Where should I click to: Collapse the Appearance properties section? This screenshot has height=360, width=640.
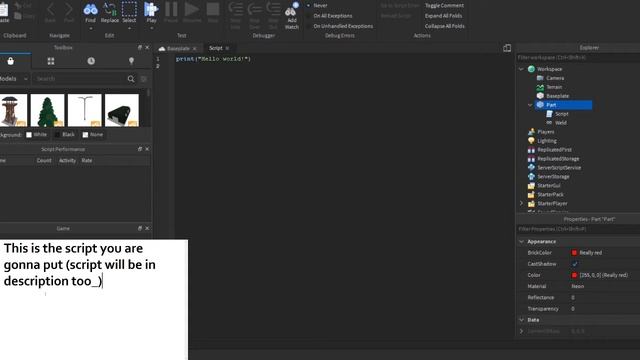click(x=521, y=241)
